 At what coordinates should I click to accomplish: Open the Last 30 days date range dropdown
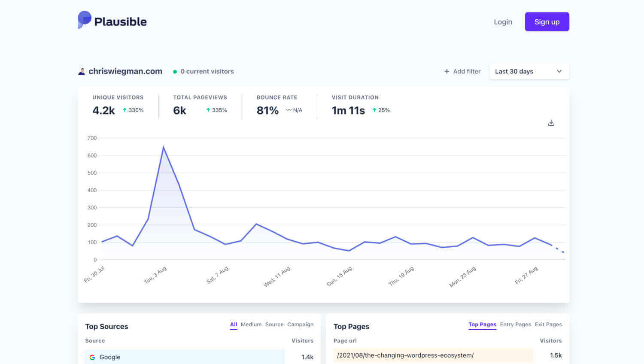click(x=529, y=72)
